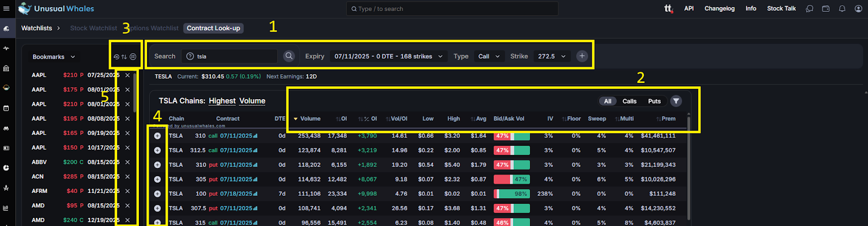The width and height of the screenshot is (868, 226).
Task: Open AAPL $195 P 08/08/2025 bookmark
Action: (x=76, y=119)
